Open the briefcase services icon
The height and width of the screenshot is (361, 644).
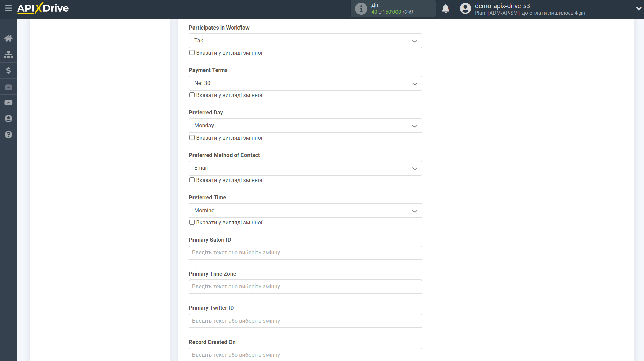coord(8,87)
